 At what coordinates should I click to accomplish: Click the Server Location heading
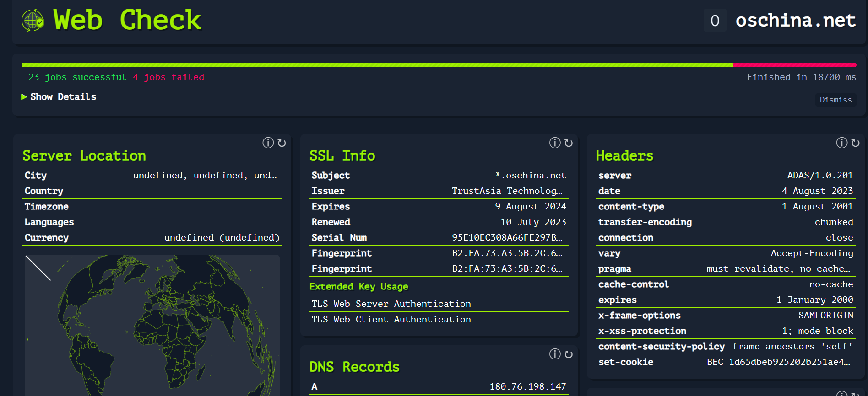pos(84,156)
